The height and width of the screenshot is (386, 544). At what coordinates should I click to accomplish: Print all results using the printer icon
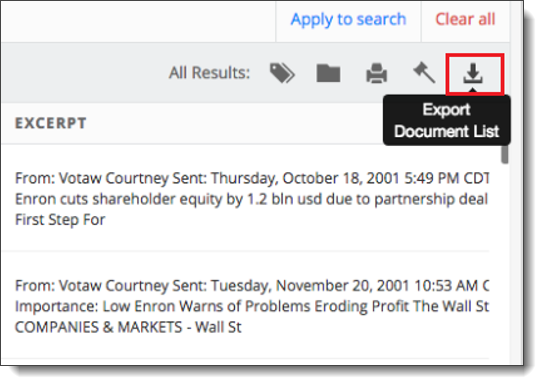pyautogui.click(x=376, y=73)
